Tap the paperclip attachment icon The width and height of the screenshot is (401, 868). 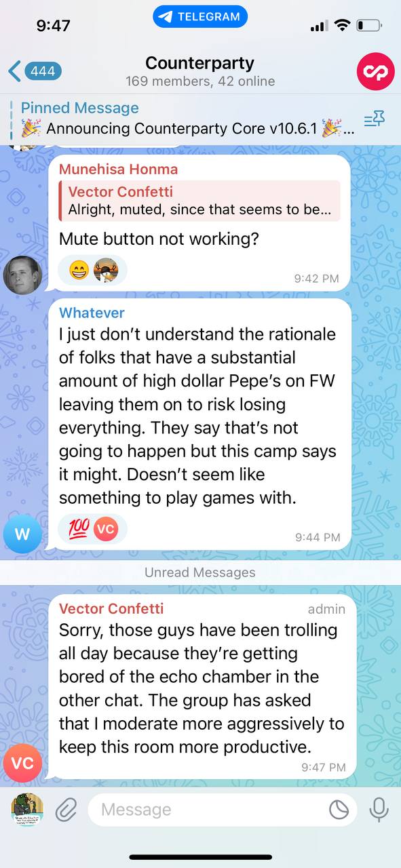(x=66, y=810)
